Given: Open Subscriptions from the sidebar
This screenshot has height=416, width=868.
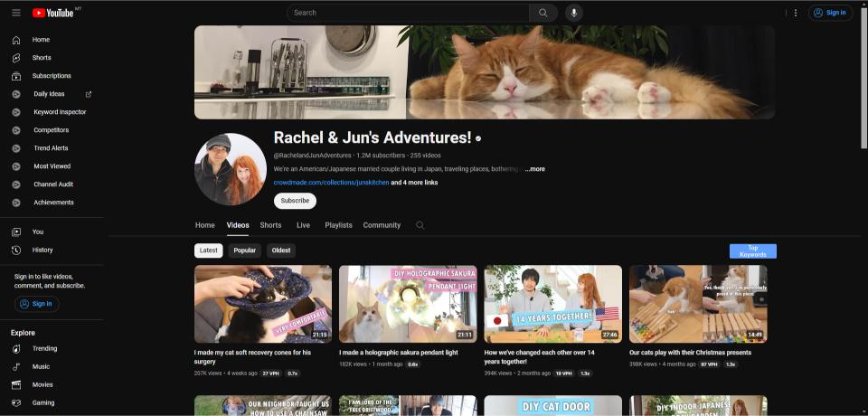Looking at the screenshot, I should tap(52, 76).
